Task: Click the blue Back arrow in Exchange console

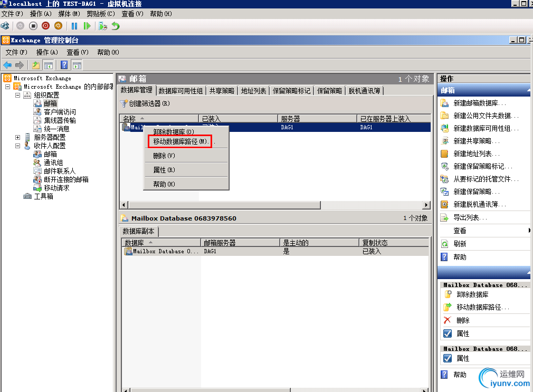Action: 7,65
